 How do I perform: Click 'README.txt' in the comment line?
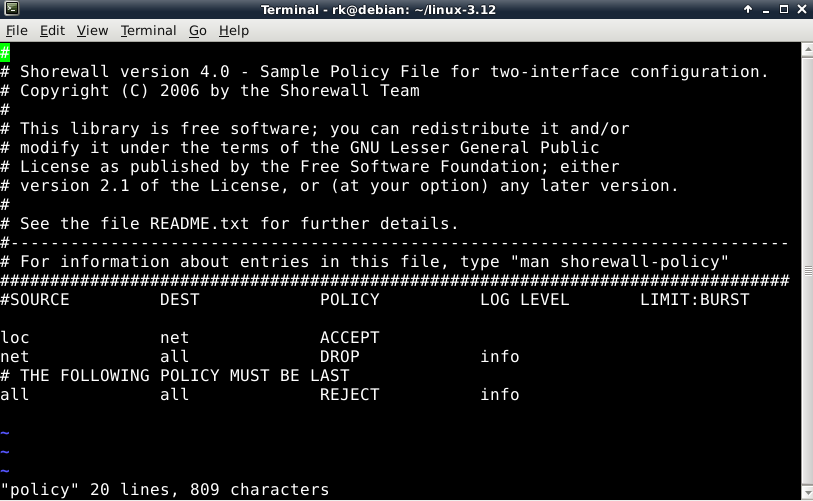tap(200, 224)
